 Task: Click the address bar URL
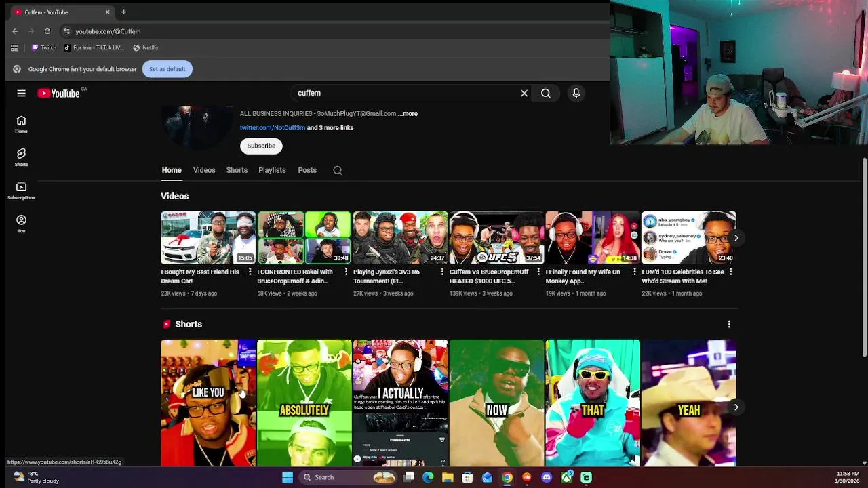[x=108, y=31]
